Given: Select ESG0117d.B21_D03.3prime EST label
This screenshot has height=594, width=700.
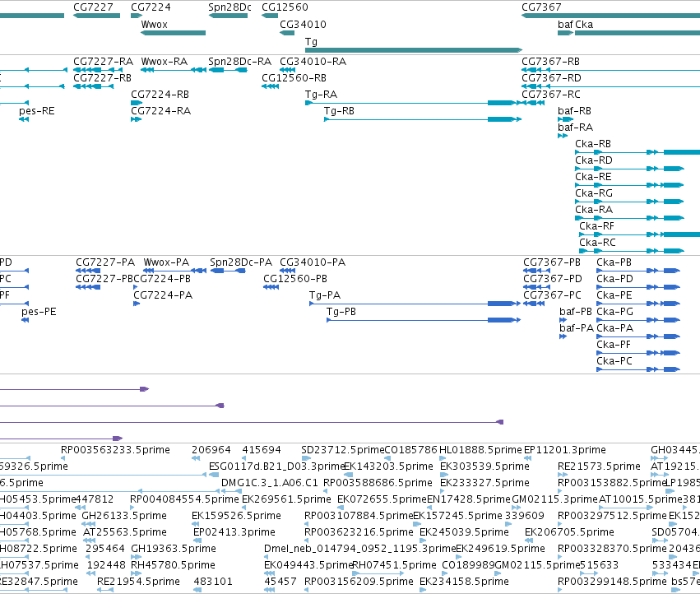Looking at the screenshot, I should click(x=276, y=466).
